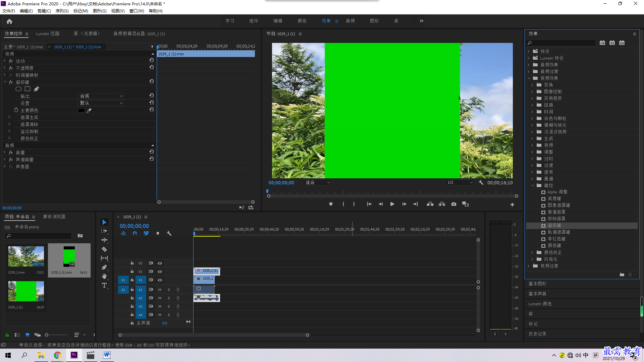Expand 遮罩生成 section
The height and width of the screenshot is (362, 644).
(x=9, y=117)
